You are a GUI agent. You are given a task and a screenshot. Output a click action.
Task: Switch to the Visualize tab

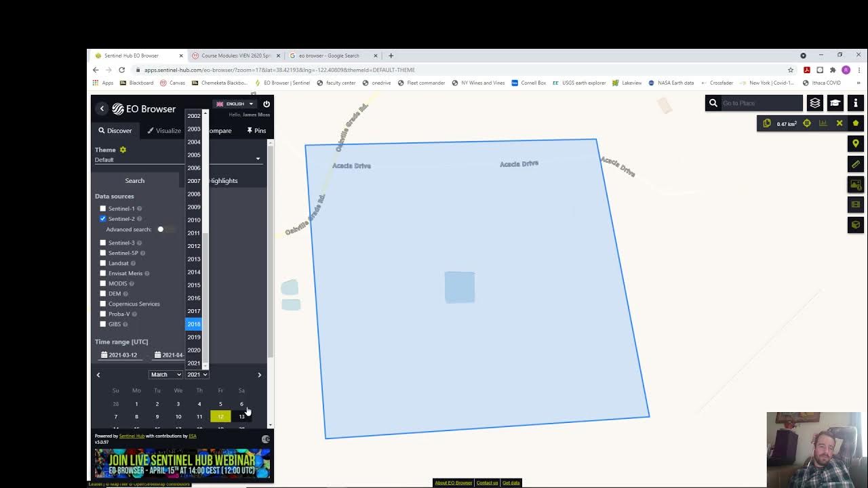(164, 131)
